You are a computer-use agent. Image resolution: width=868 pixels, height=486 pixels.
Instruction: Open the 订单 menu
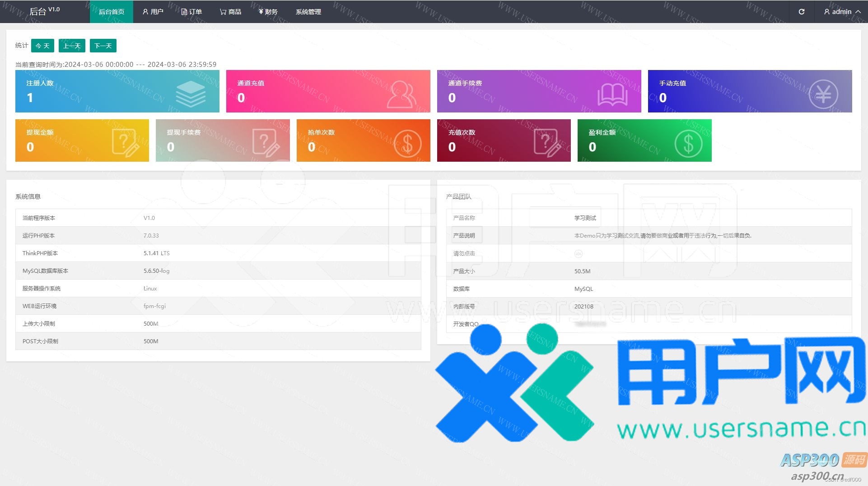tap(191, 12)
